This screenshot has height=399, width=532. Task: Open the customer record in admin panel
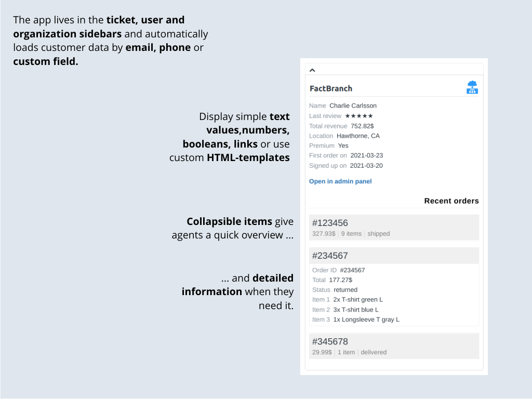(340, 181)
